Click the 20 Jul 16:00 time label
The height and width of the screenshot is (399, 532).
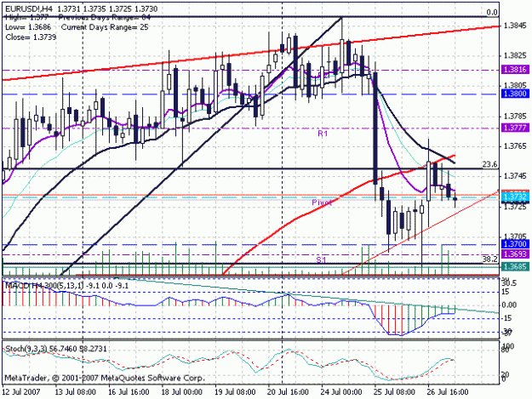point(289,392)
